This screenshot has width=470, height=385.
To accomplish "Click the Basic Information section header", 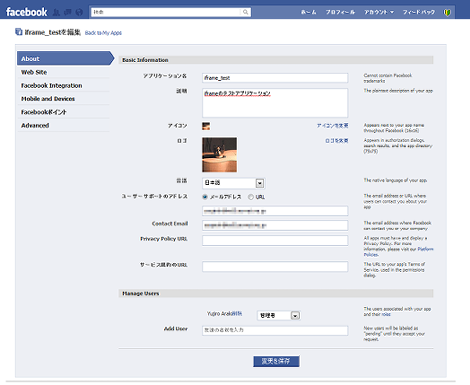I will (276, 60).
